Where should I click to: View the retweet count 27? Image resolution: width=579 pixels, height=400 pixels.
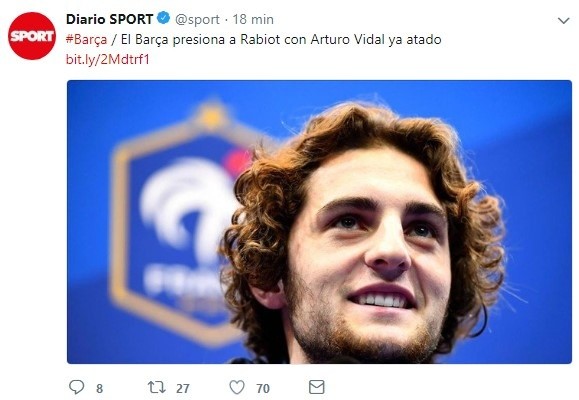tap(183, 388)
